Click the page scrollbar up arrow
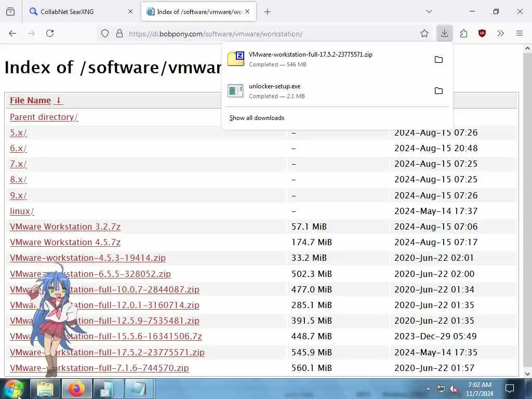Screen dimensions: 532x399 click(x=527, y=48)
